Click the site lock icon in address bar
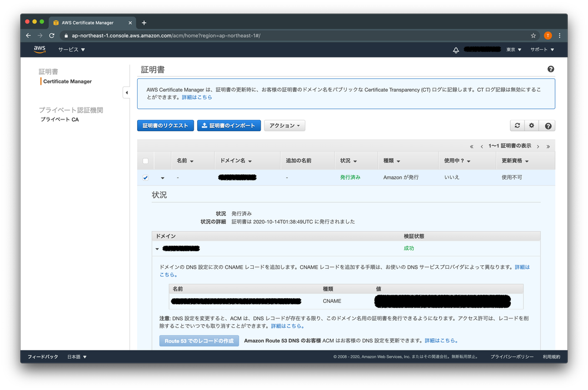The image size is (588, 390). click(x=66, y=36)
